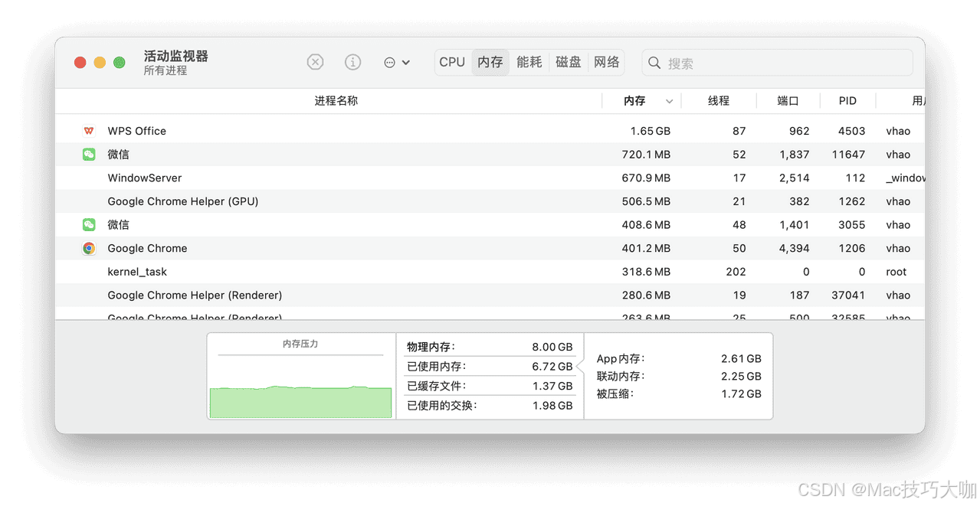Viewport: 980px width, 506px height.
Task: Click the 被压缩 1.72 GB entry
Action: (679, 393)
